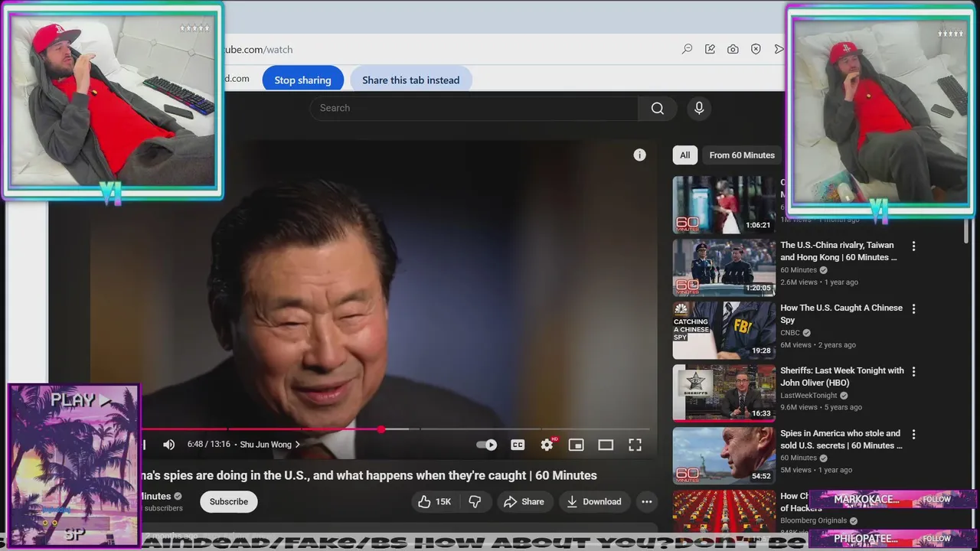Viewport: 980px width, 551px height.
Task: Dislike the video with thumbs down
Action: (475, 501)
